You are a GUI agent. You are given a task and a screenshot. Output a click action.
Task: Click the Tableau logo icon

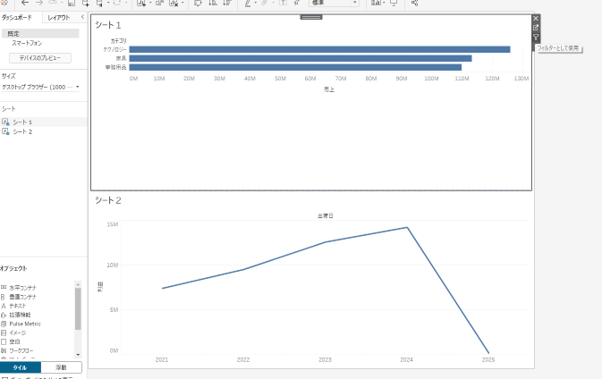[4, 2]
